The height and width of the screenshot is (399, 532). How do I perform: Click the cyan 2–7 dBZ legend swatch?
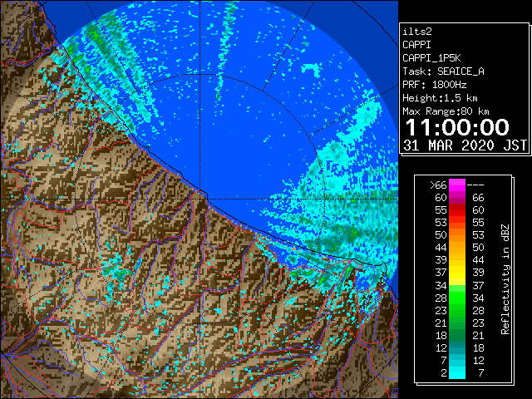pyautogui.click(x=457, y=373)
